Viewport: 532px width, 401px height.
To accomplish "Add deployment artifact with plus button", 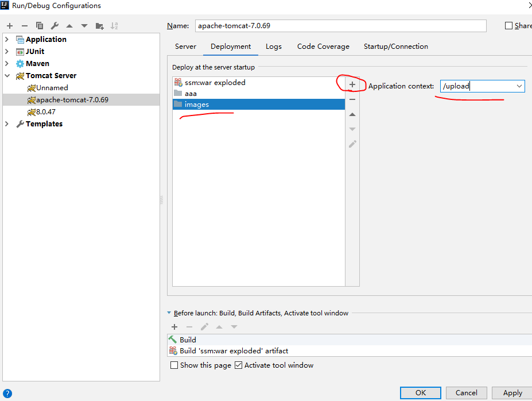I will [352, 84].
